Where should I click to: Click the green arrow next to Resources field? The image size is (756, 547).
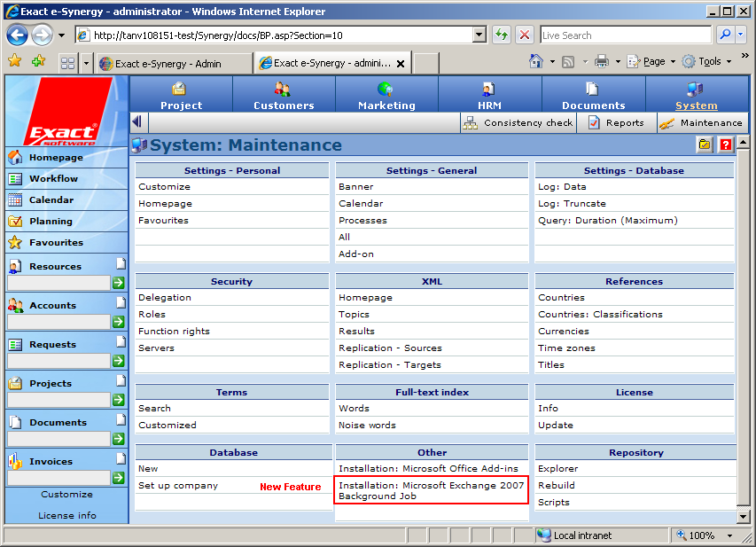coord(118,283)
